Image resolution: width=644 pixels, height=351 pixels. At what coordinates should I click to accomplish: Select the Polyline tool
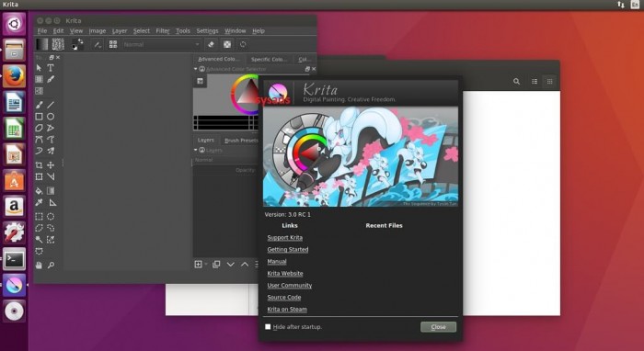51,128
